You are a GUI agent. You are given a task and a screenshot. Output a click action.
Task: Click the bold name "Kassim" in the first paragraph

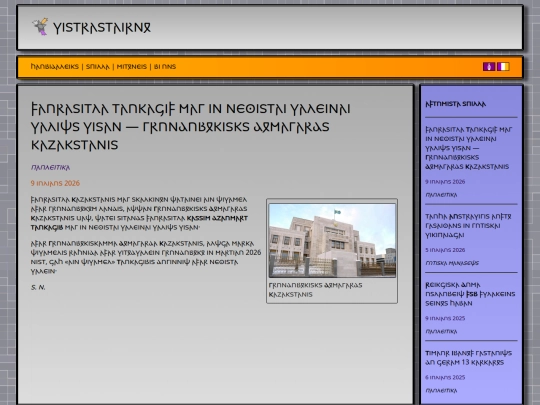200,218
